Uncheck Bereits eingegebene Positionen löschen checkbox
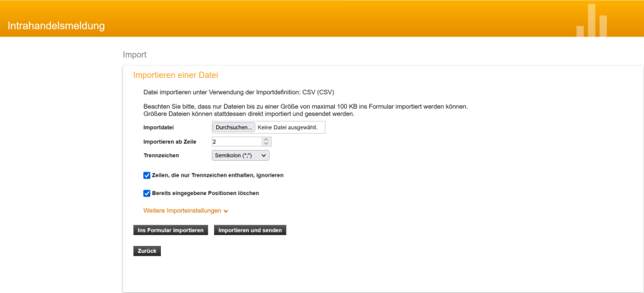Image resolution: width=644 pixels, height=293 pixels. coord(147,193)
